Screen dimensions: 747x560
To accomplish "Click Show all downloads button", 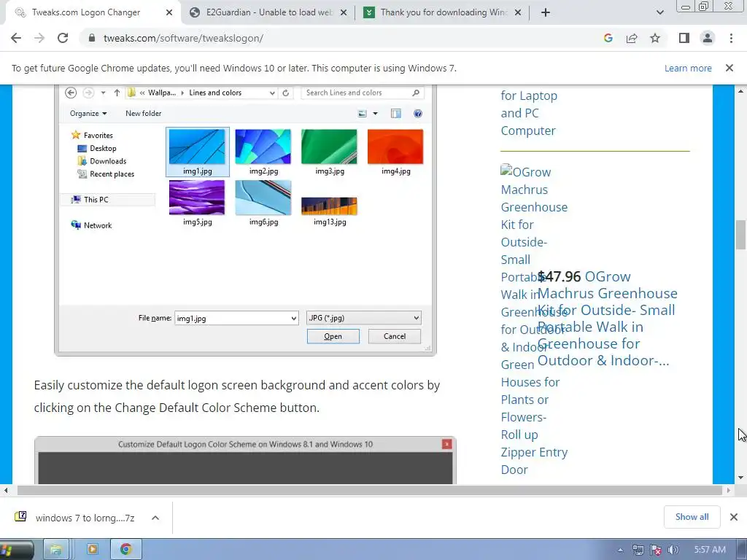I will 692,517.
